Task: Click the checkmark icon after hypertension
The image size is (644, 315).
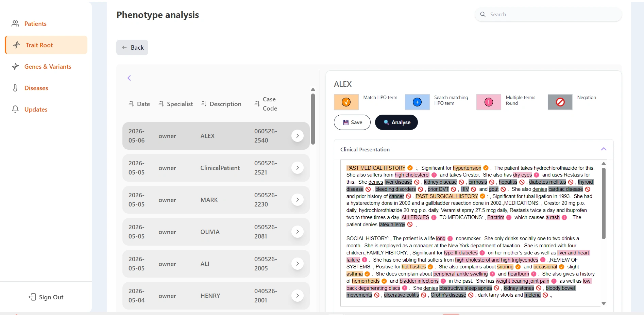Action: pyautogui.click(x=486, y=168)
